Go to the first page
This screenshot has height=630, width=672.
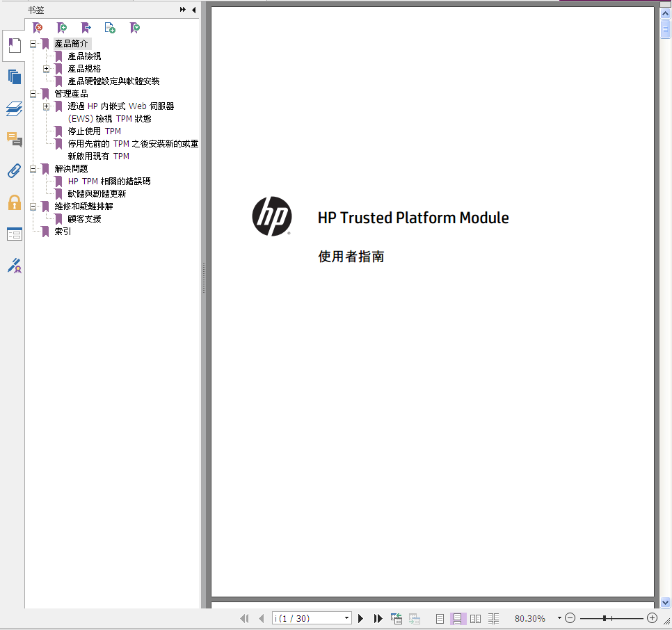pos(244,618)
